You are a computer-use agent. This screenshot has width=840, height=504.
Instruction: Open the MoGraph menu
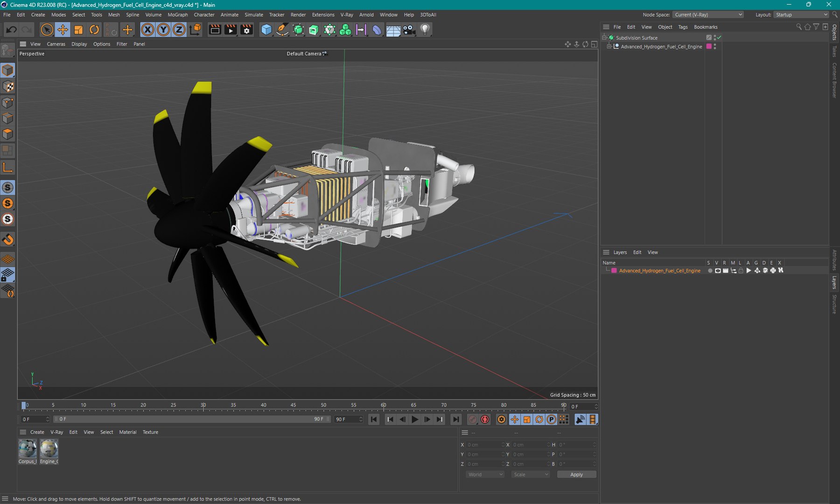coord(177,14)
